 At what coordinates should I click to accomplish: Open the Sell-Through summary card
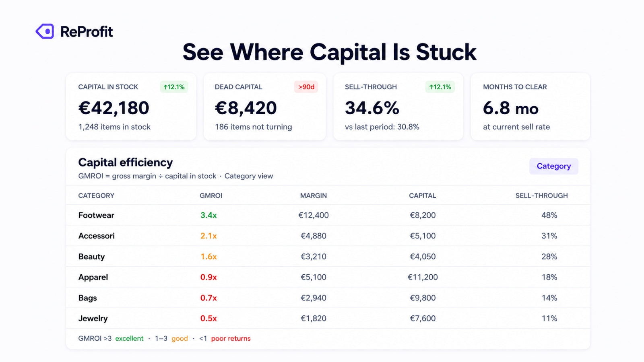[x=398, y=107]
